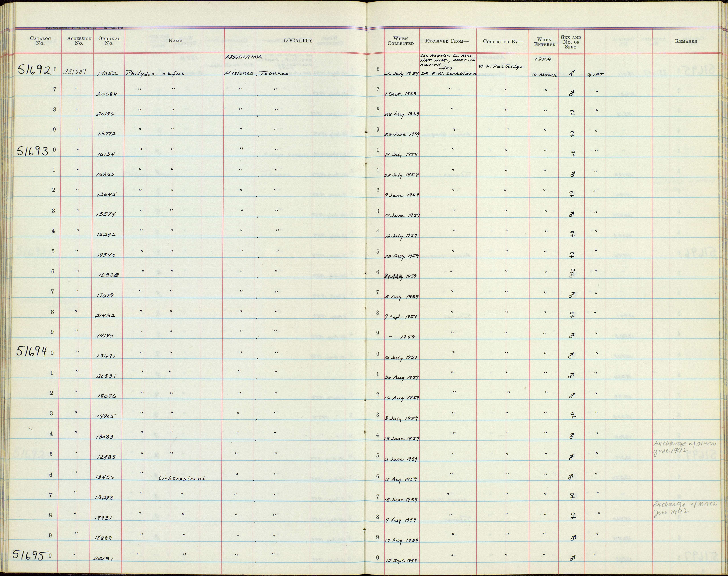Click the 'Sex and No. of Spec.' header
This screenshot has height=576, width=728.
coord(571,42)
